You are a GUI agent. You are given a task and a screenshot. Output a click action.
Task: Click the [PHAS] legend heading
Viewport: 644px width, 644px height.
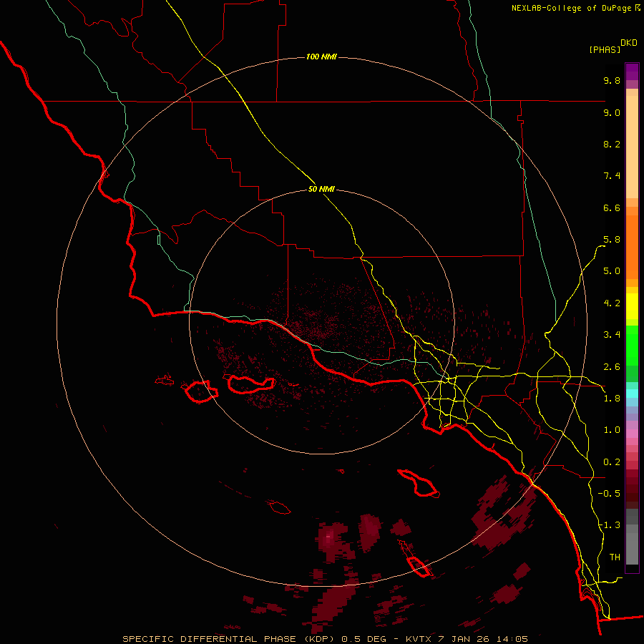605,50
